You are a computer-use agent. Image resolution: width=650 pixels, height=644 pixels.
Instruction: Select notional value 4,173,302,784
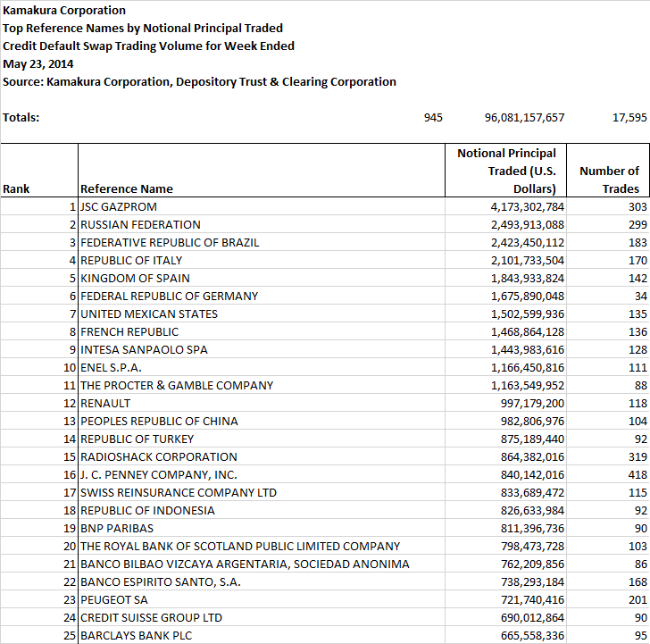[x=505, y=206]
